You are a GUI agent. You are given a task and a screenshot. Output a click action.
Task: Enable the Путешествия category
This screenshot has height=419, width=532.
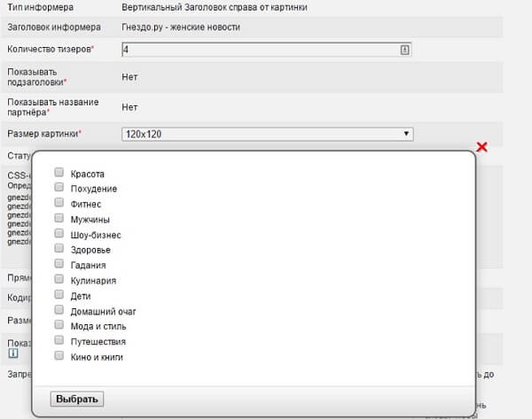point(59,340)
